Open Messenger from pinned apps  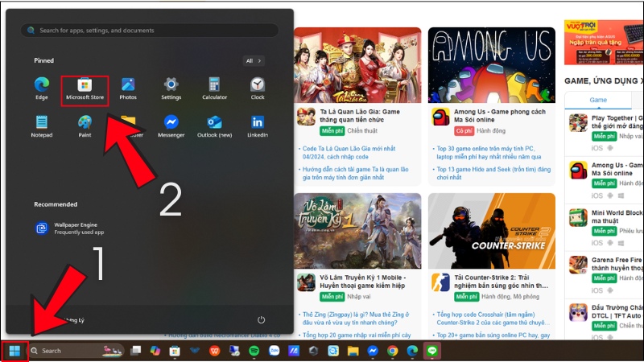(171, 125)
